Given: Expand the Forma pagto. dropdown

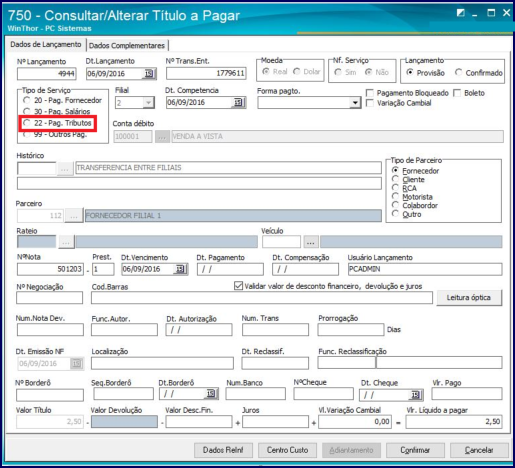Looking at the screenshot, I should coord(355,103).
